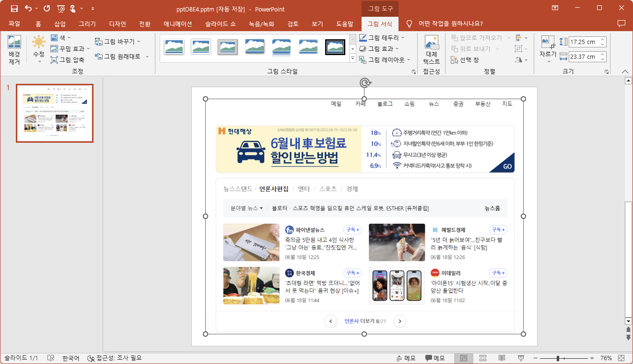Click Ribbon Display Options icon in title bar
The width and height of the screenshot is (633, 364).
555,8
